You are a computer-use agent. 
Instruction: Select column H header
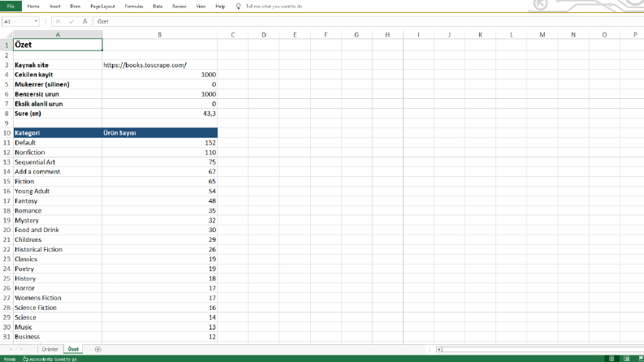coord(387,35)
